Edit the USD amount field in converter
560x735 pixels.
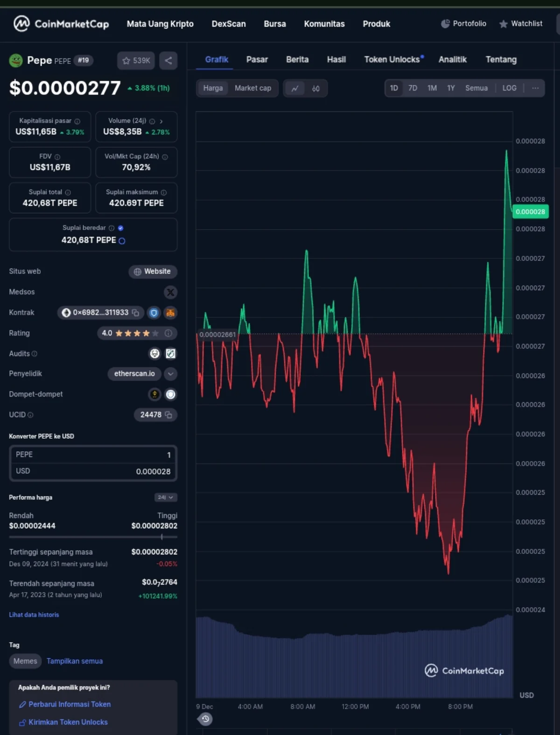(93, 471)
